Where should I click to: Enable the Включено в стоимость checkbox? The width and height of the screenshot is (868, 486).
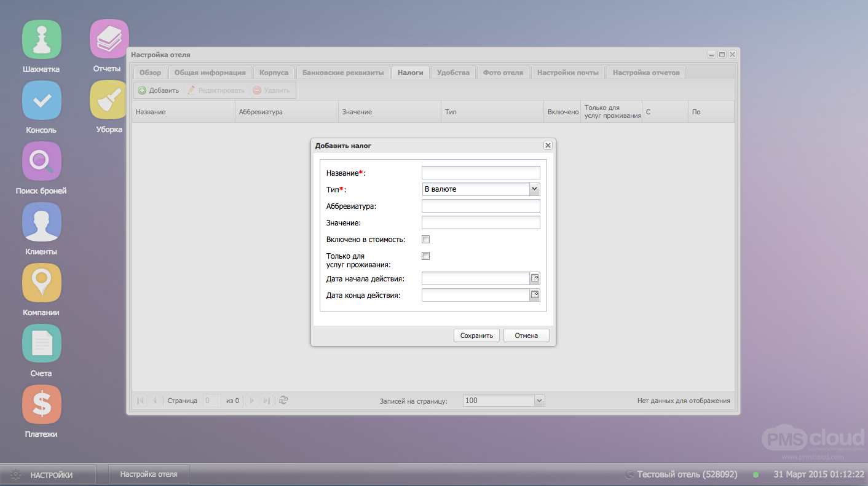[x=425, y=239]
